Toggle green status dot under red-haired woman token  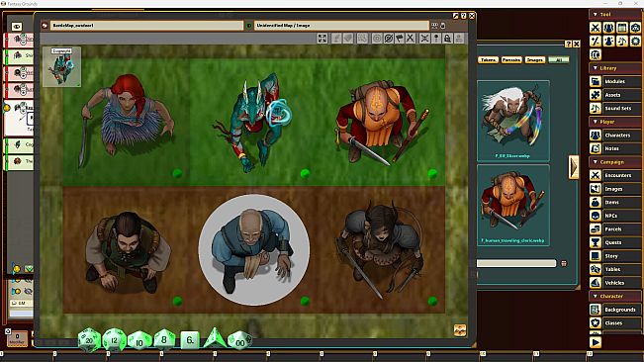tap(177, 173)
